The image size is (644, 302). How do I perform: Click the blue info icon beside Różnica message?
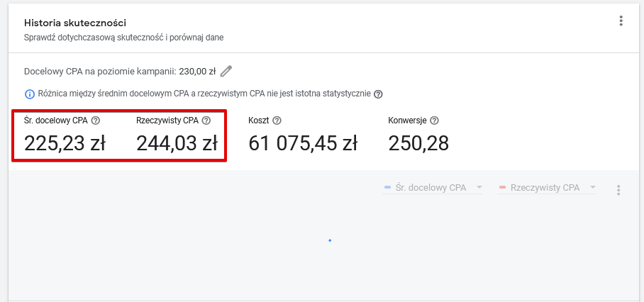30,94
